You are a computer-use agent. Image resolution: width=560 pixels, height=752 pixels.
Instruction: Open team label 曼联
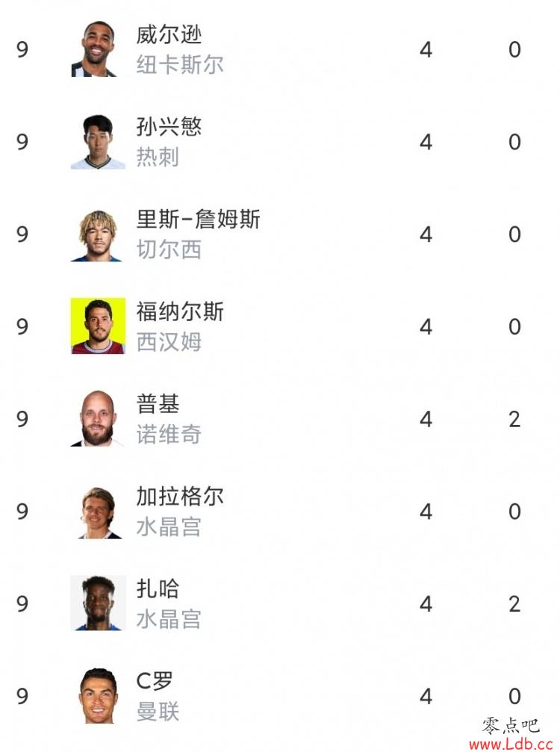click(x=158, y=711)
